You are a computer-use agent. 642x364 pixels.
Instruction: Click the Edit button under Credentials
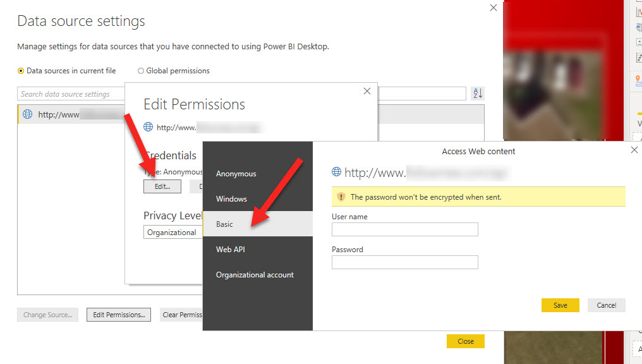click(x=162, y=186)
